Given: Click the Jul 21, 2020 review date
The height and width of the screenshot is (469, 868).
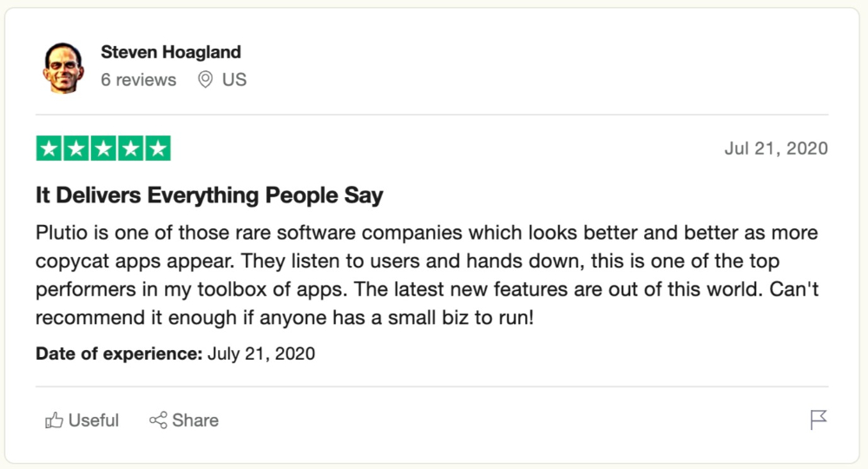Looking at the screenshot, I should tap(776, 149).
